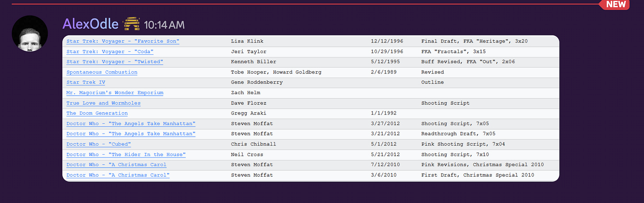Click the red NEW message badge
644x203 pixels.
tap(616, 4)
